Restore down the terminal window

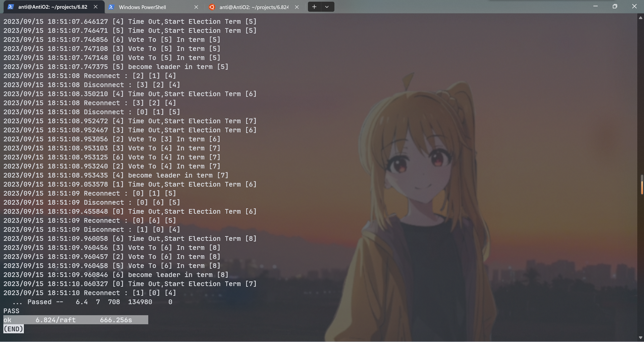[615, 6]
